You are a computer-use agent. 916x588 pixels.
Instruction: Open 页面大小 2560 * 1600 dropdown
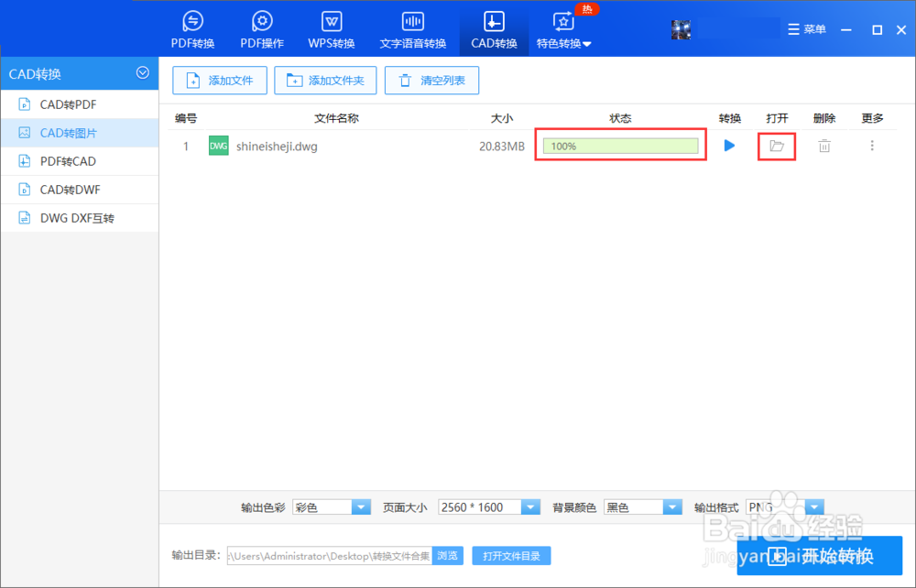[489, 506]
